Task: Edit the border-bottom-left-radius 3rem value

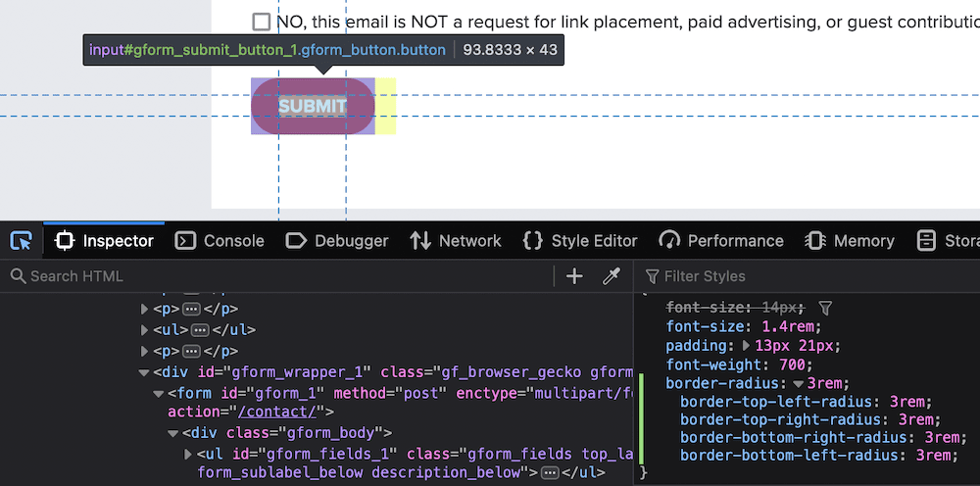Action: point(933,456)
